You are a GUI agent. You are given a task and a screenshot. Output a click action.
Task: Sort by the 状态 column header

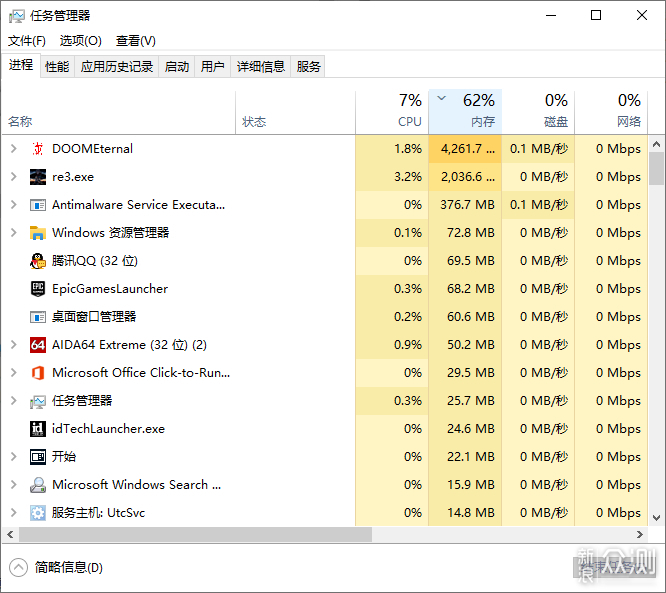click(295, 113)
